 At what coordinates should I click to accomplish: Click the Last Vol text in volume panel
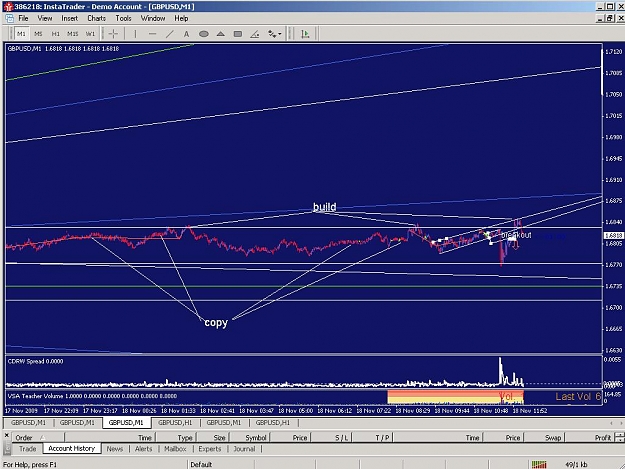[x=578, y=396]
